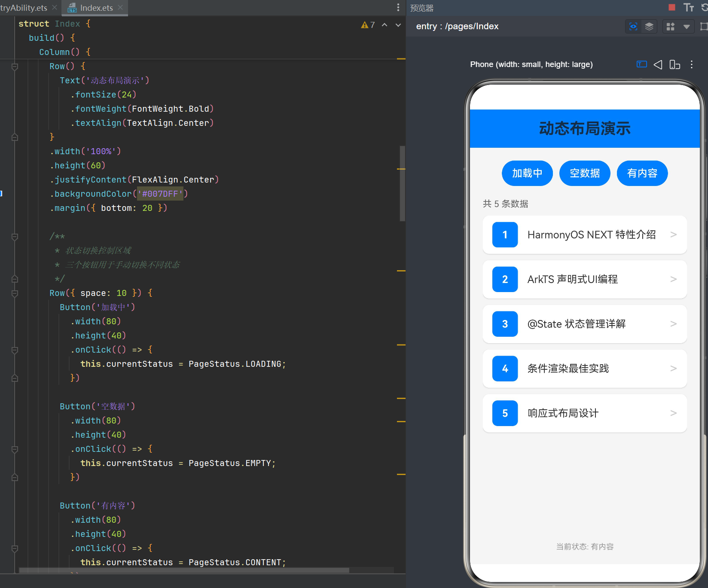Open list item 条件渲染最佳实践

[585, 369]
